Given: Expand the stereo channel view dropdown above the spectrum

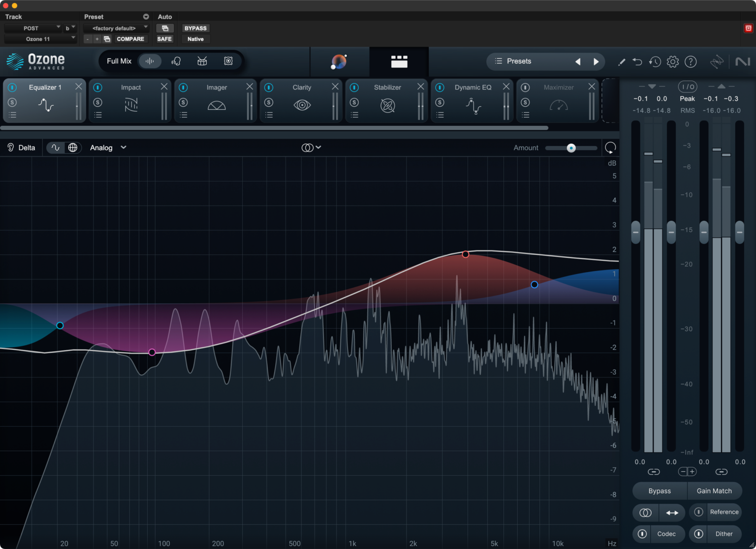Looking at the screenshot, I should [311, 147].
